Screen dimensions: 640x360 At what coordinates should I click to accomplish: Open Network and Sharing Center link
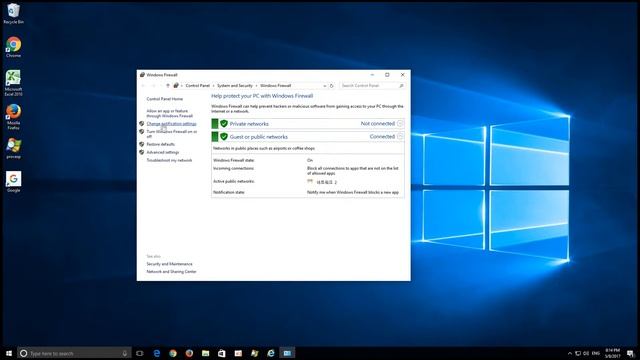tap(171, 271)
